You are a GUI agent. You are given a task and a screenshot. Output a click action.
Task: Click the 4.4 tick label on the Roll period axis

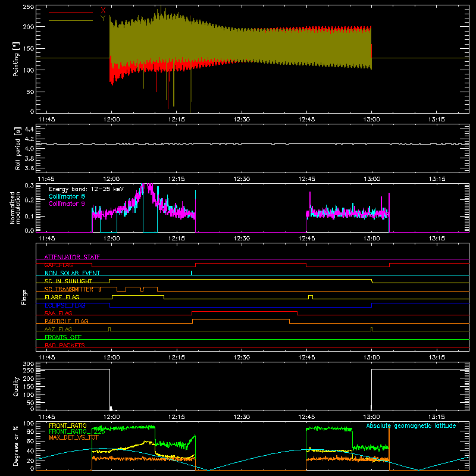pos(29,129)
